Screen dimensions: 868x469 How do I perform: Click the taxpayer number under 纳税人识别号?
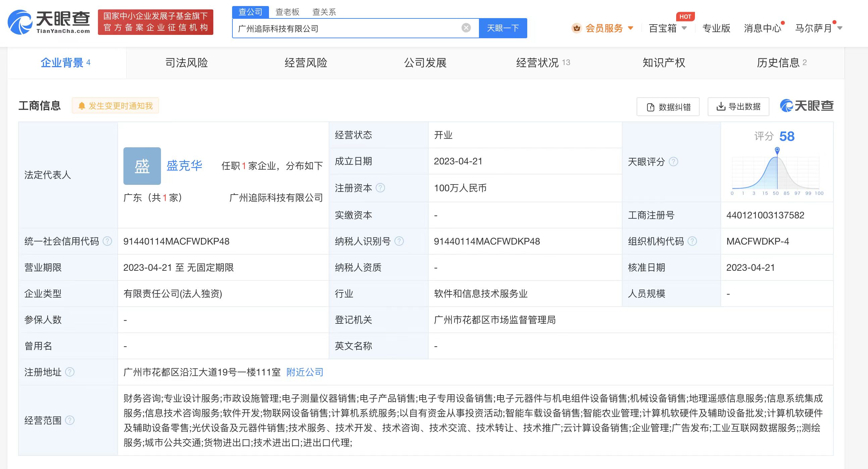click(487, 241)
